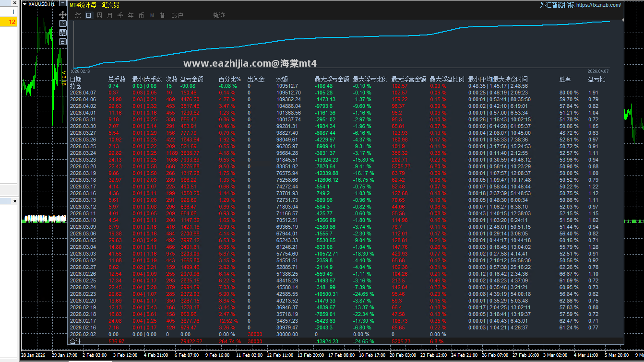Viewport: 644px width, 362px height.
Task: Click the chart shift arrow at right edge
Action: pos(623,20)
